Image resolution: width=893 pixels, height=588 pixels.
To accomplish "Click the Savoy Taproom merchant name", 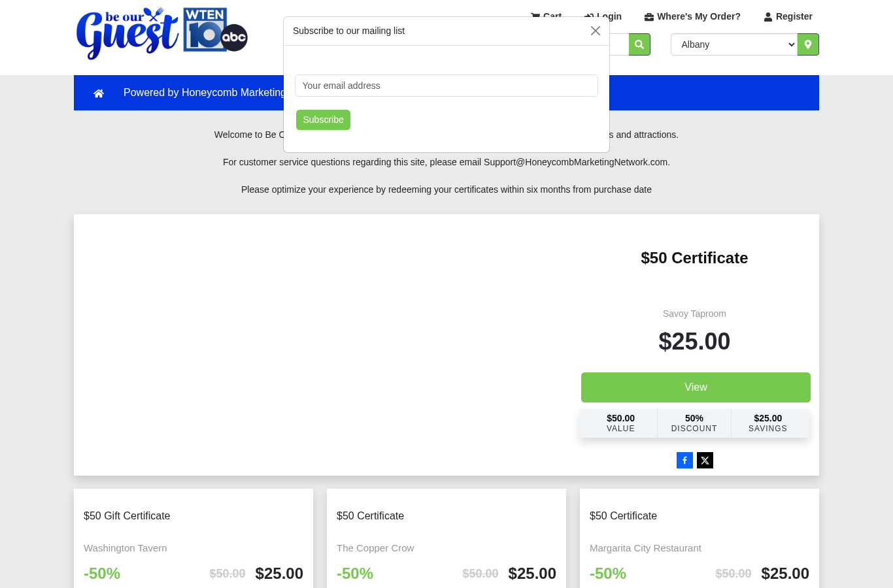I will coord(694,314).
